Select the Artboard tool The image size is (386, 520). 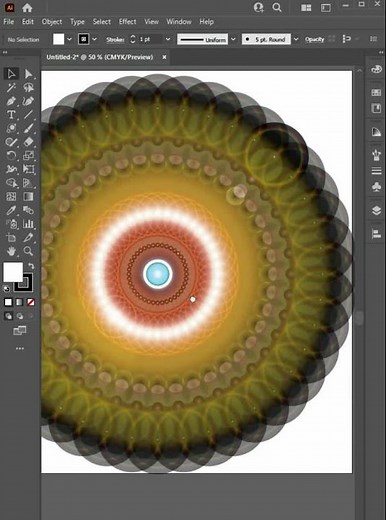pos(11,238)
